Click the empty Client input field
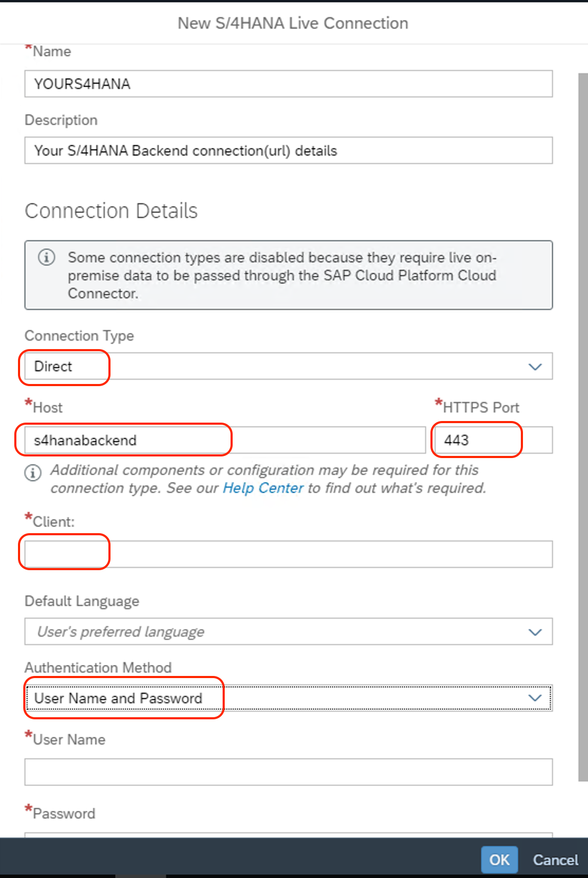 click(289, 554)
